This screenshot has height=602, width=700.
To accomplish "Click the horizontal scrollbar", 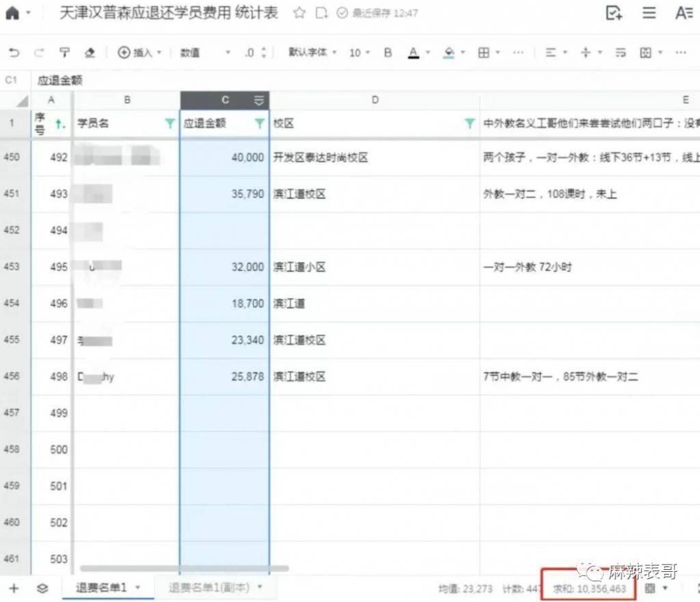I will pos(185,568).
